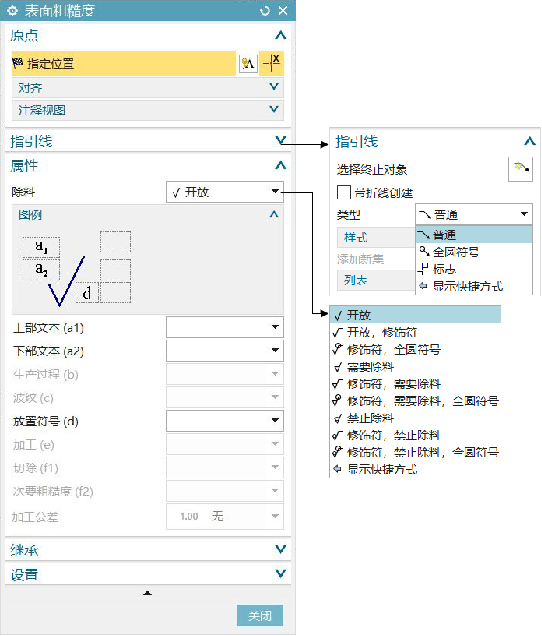The width and height of the screenshot is (542, 636).
Task: Open the 类型 dropdown showing 普通
Action: (474, 214)
